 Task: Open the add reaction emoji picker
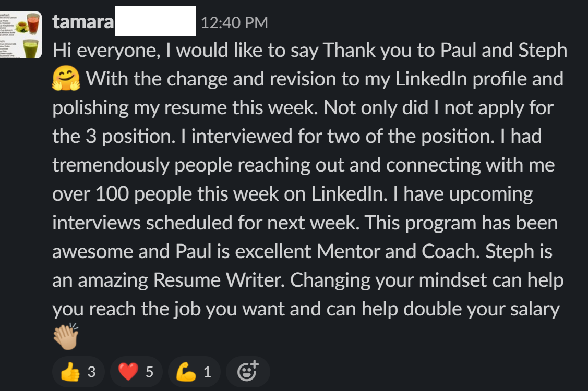[248, 372]
